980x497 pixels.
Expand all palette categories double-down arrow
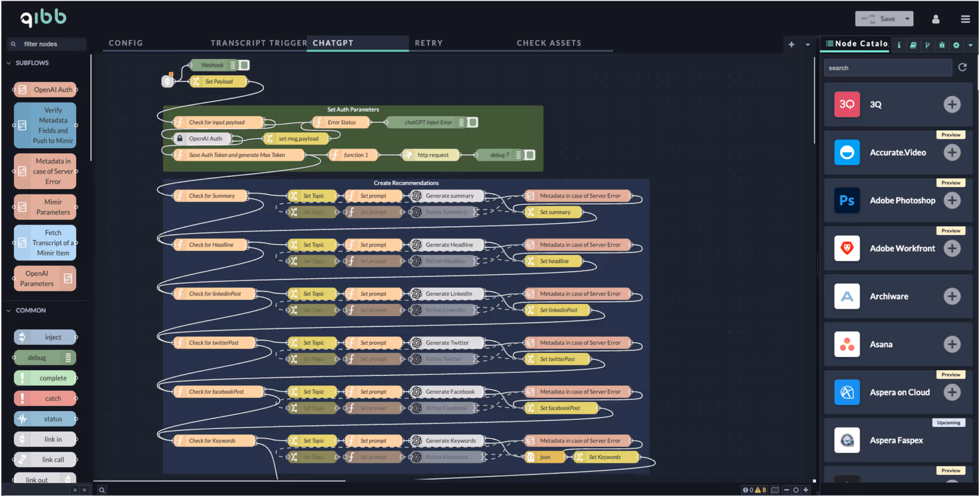85,490
